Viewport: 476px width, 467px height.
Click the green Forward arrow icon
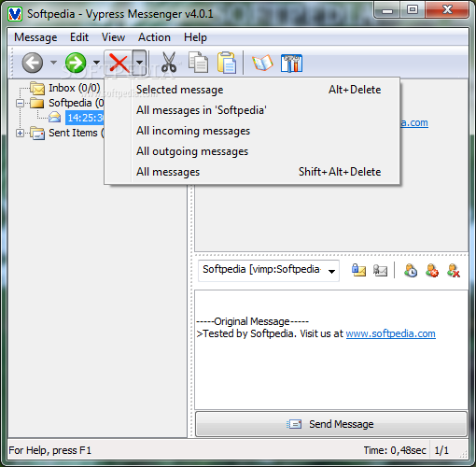coord(76,63)
